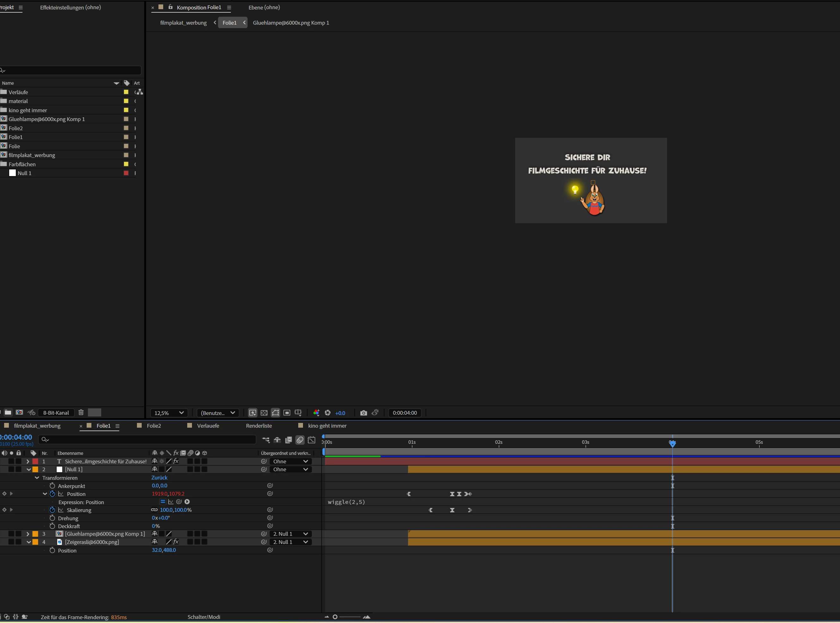This screenshot has height=623, width=840.
Task: Click the Schalter/Modi button
Action: [x=204, y=617]
